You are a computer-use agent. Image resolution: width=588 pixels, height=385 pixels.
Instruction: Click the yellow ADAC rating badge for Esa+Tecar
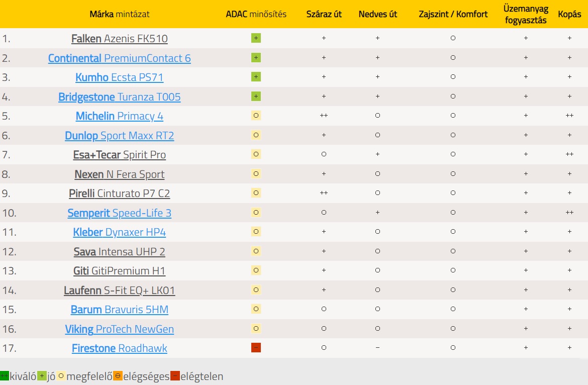pyautogui.click(x=256, y=154)
